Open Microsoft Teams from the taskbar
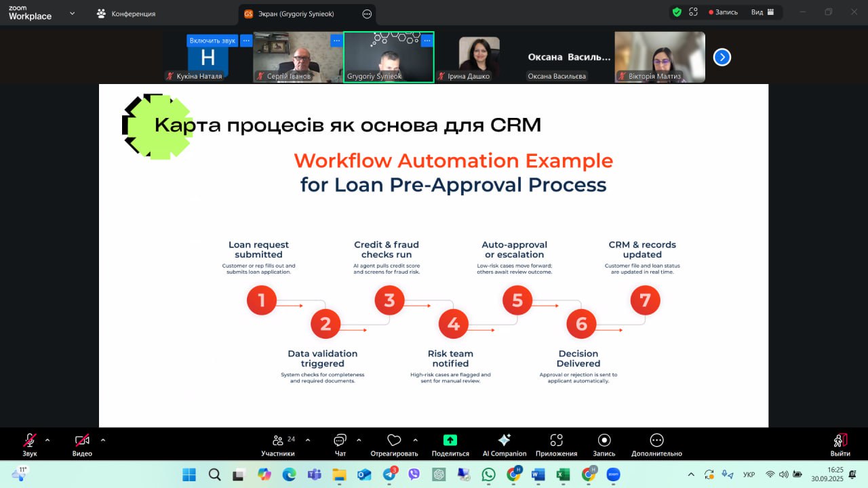 [x=315, y=474]
